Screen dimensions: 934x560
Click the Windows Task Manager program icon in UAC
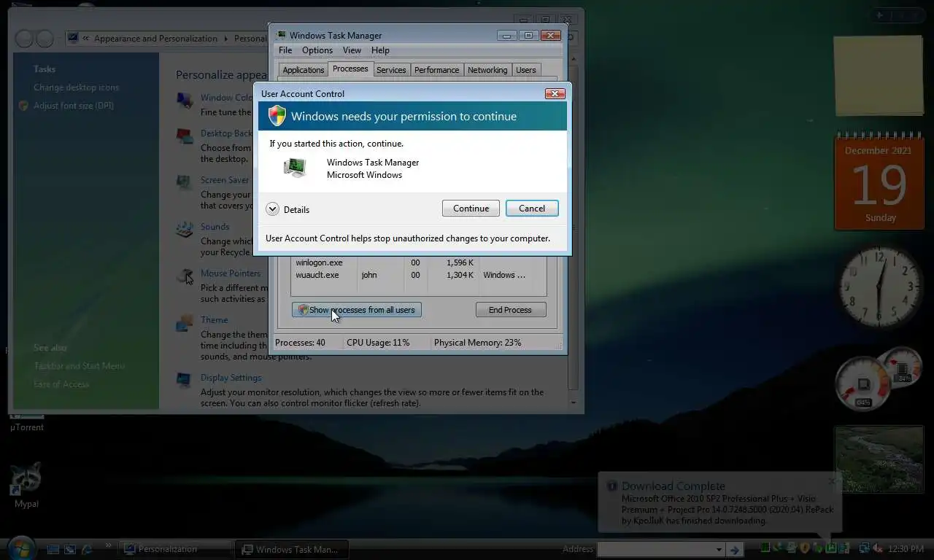tap(295, 168)
